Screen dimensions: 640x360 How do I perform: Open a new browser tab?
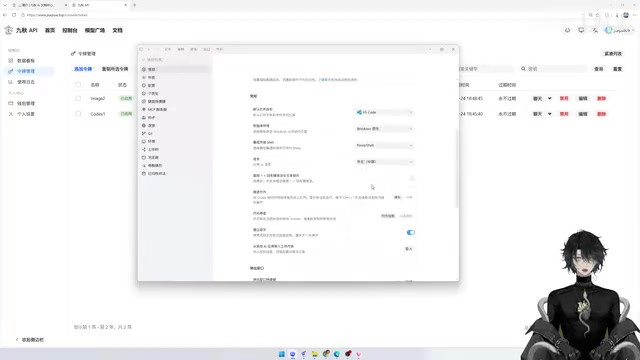point(134,5)
